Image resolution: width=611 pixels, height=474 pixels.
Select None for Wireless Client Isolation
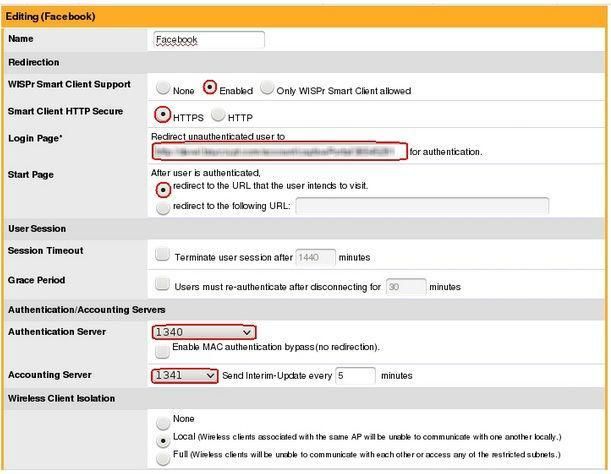pos(163,423)
